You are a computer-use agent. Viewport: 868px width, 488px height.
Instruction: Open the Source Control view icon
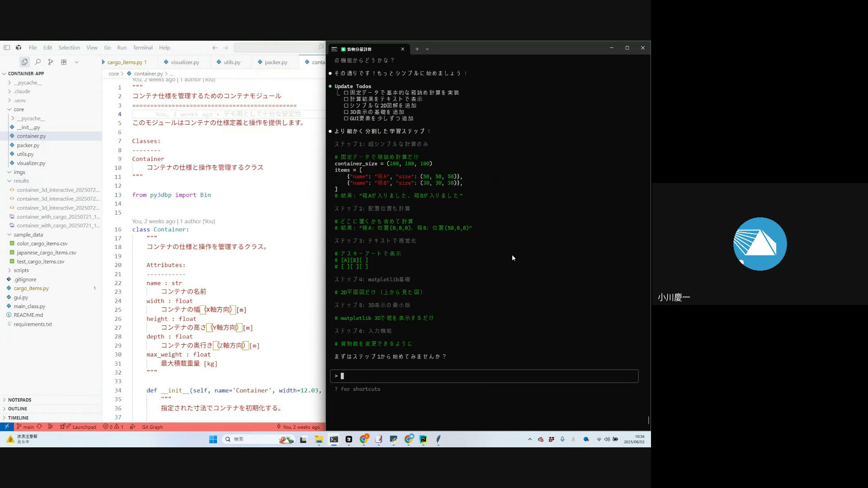tap(51, 62)
